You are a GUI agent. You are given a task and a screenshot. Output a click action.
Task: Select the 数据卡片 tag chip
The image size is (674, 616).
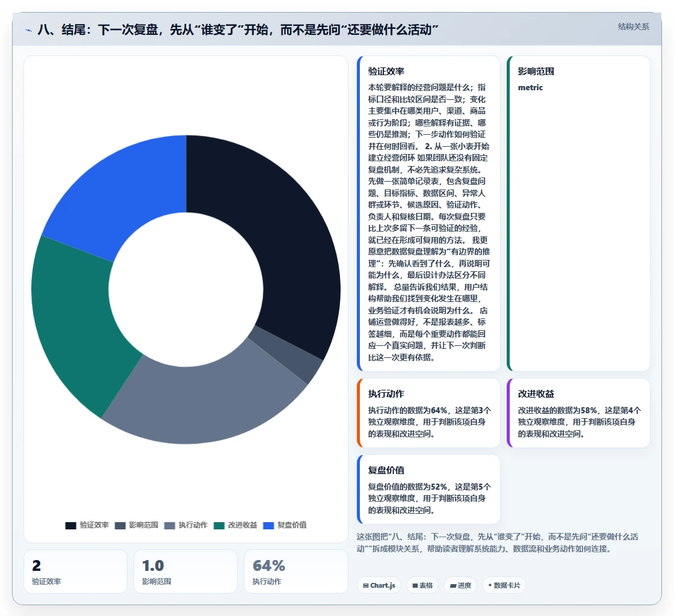tap(504, 585)
